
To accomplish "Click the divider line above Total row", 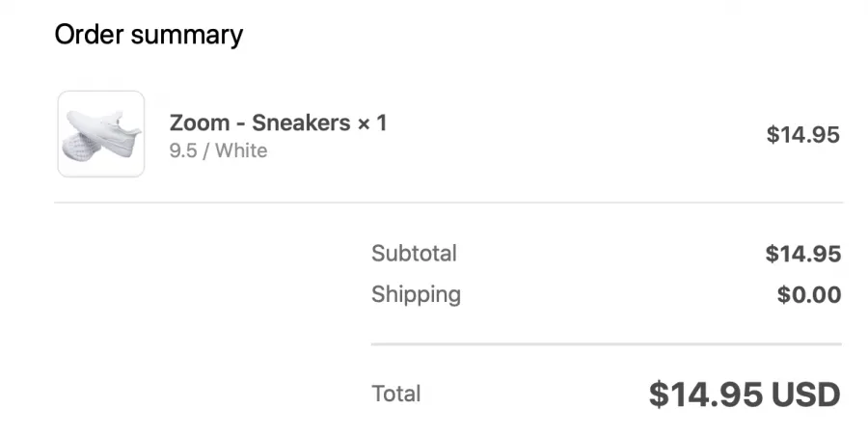I will (x=607, y=344).
